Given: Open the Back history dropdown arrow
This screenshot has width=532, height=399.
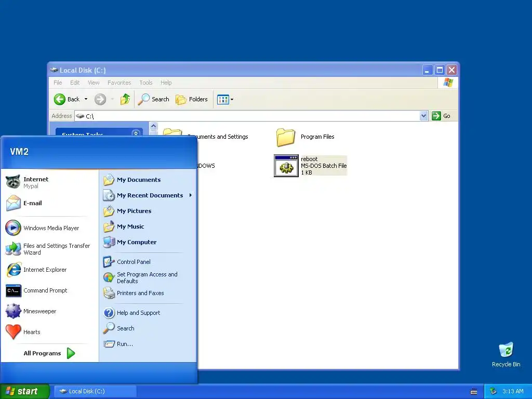Looking at the screenshot, I should tap(86, 99).
